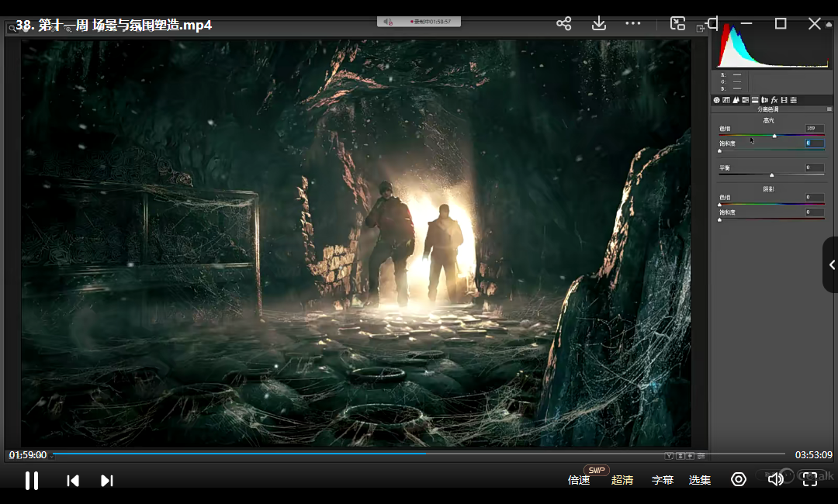
Task: Open the Detail panel tab with mountains icon
Action: pyautogui.click(x=736, y=100)
